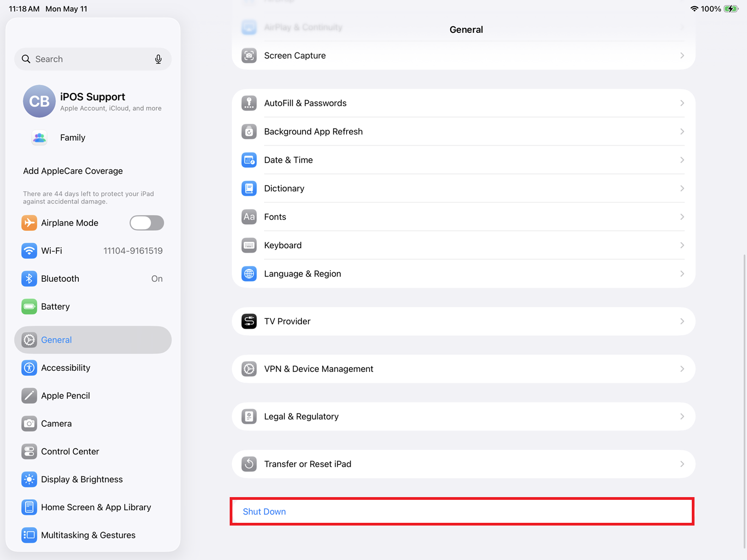Tap the Camera label in sidebar
The height and width of the screenshot is (560, 747).
click(56, 424)
